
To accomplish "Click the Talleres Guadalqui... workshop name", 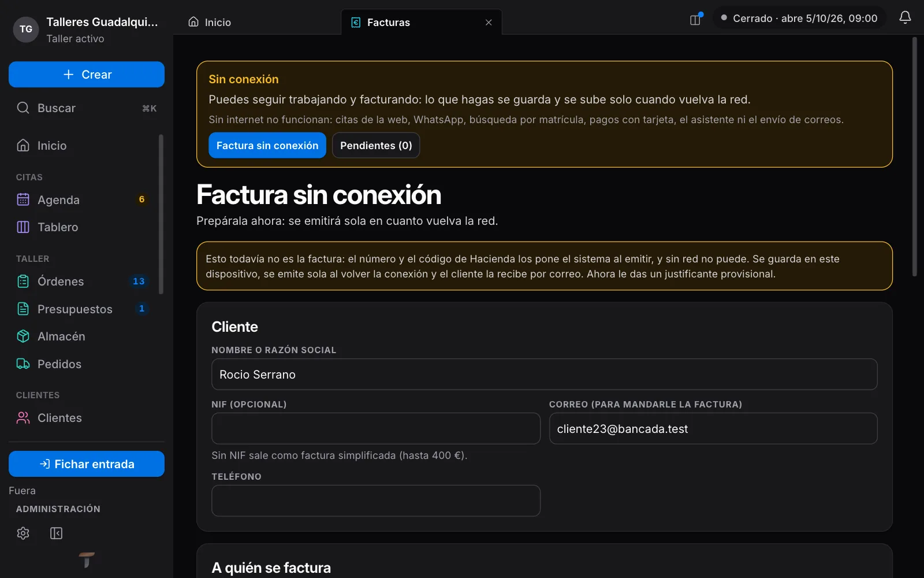I will (x=102, y=22).
